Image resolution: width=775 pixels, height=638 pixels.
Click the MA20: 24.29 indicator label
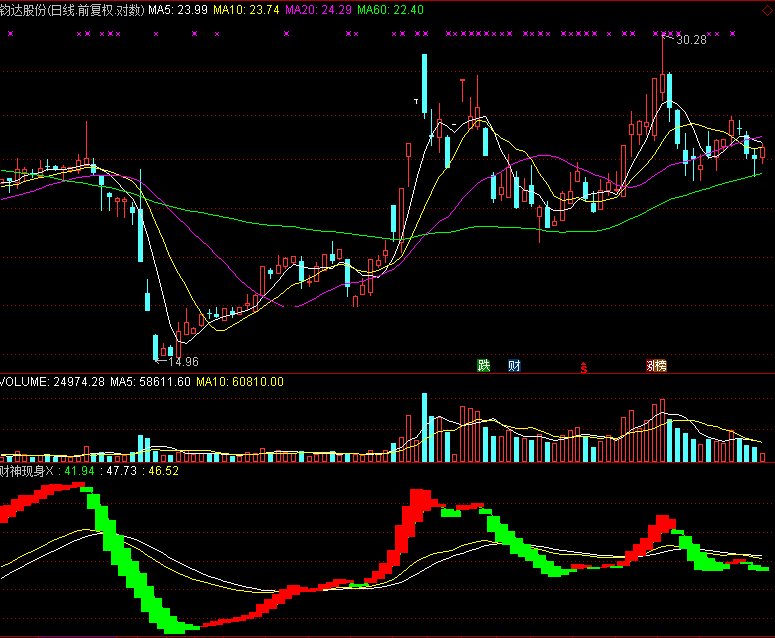click(318, 10)
